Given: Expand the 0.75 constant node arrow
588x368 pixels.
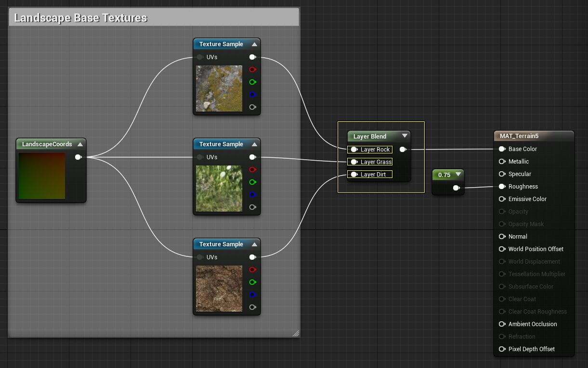Looking at the screenshot, I should click(458, 175).
